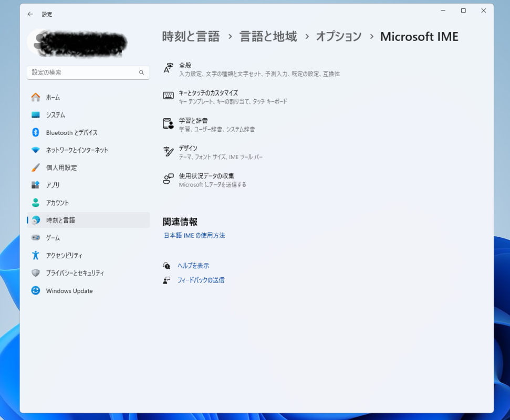
Task: Open 個人用設定 in the sidebar
Action: coord(88,167)
